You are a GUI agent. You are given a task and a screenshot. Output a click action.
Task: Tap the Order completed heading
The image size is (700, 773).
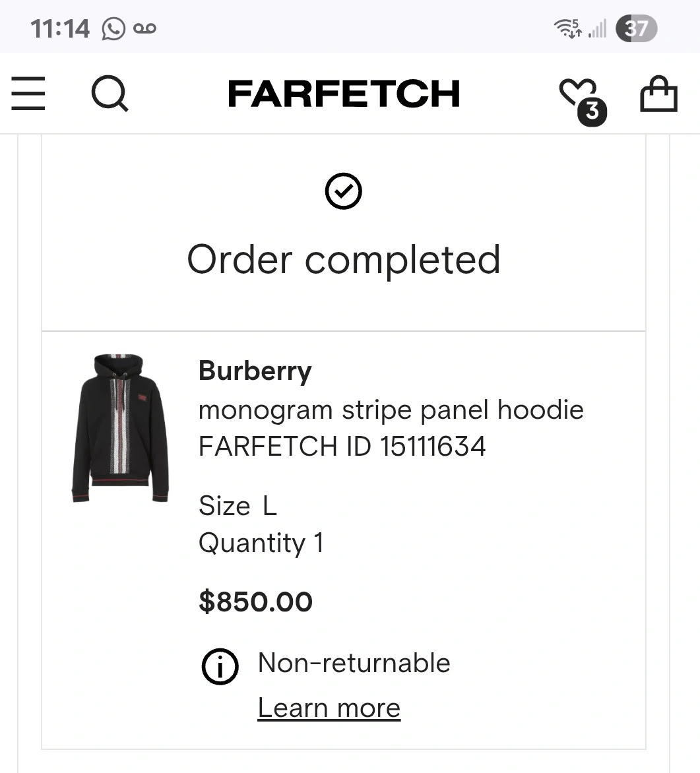(x=344, y=260)
